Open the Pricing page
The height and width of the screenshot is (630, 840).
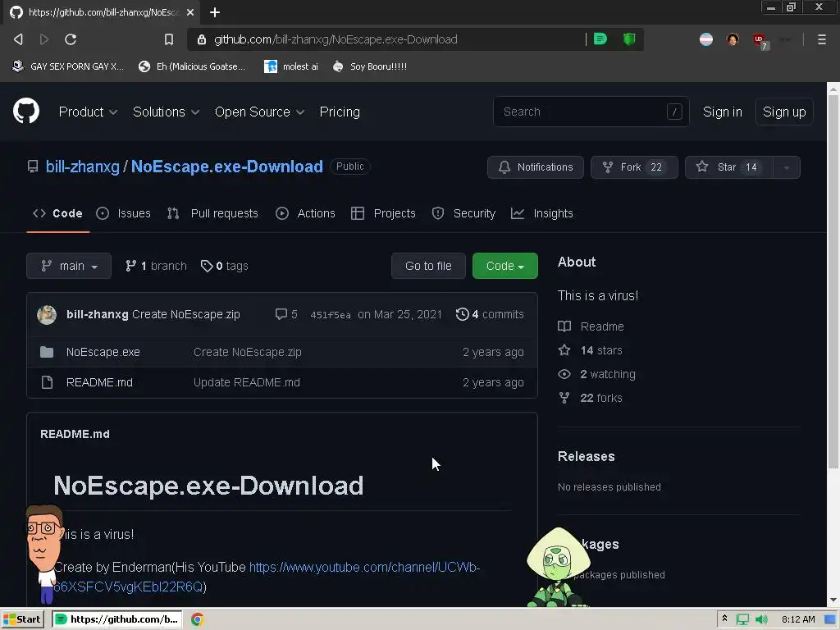point(340,112)
